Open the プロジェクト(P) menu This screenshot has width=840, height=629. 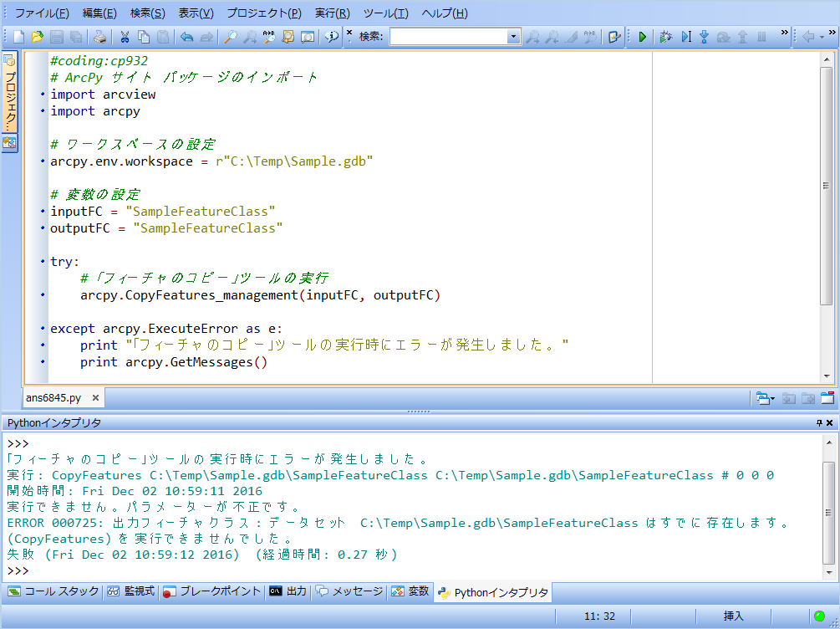pos(264,13)
